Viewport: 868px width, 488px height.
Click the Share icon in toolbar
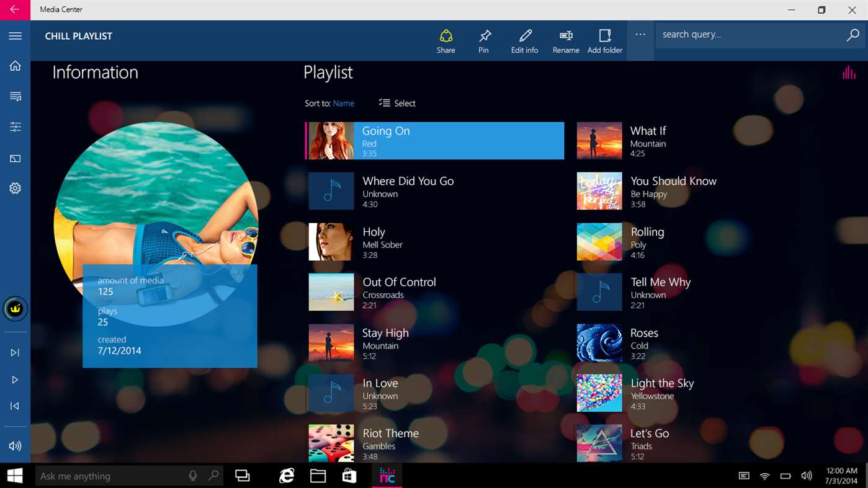[x=445, y=41]
